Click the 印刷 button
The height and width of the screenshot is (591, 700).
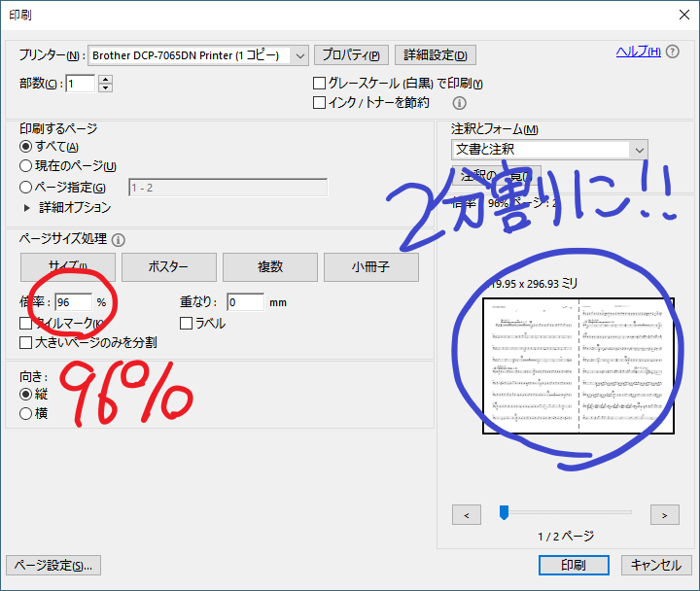[574, 565]
